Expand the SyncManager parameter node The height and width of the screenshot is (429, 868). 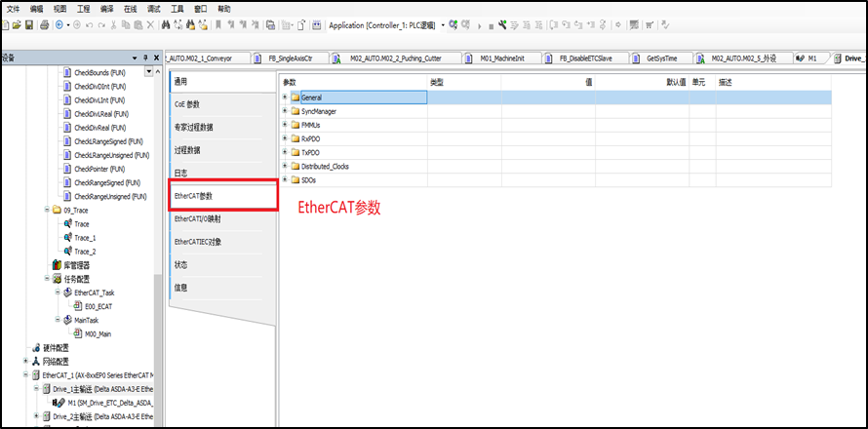(x=285, y=111)
